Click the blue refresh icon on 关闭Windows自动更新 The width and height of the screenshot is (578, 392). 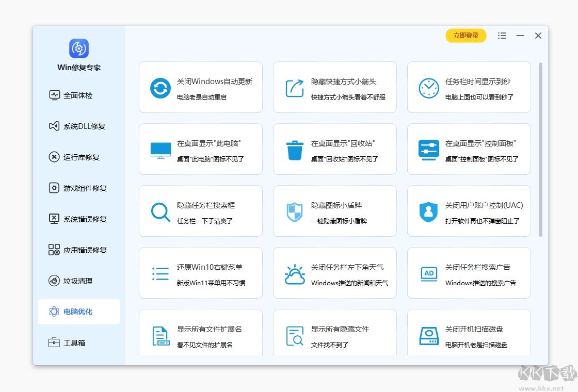[x=160, y=87]
